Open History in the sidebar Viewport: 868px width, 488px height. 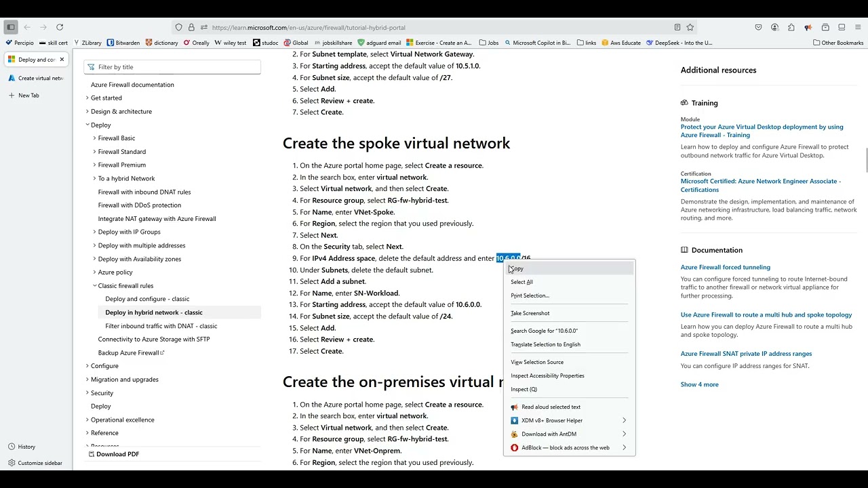(x=22, y=447)
